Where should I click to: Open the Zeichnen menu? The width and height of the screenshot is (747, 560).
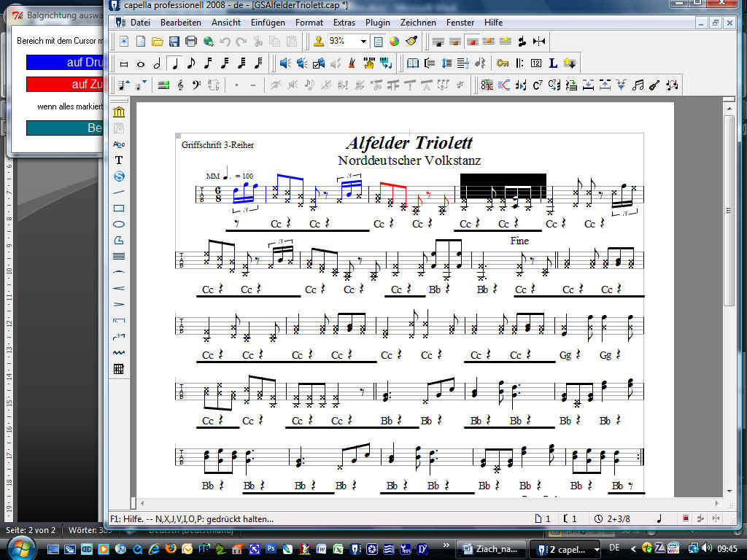tap(418, 23)
